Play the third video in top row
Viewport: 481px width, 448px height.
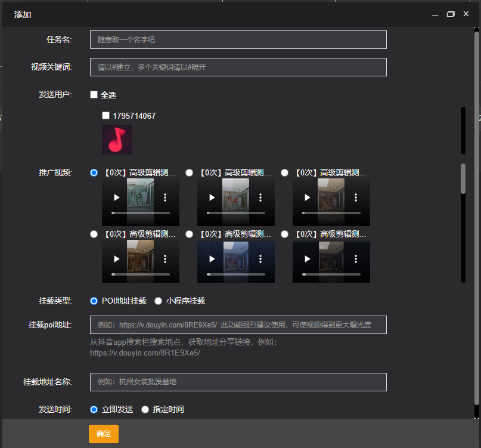[307, 197]
